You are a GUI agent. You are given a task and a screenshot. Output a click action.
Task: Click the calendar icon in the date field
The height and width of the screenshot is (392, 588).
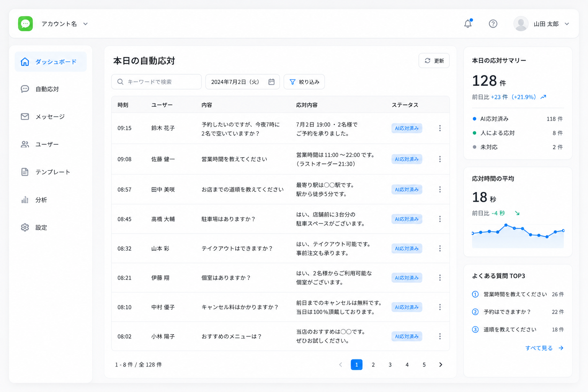271,82
